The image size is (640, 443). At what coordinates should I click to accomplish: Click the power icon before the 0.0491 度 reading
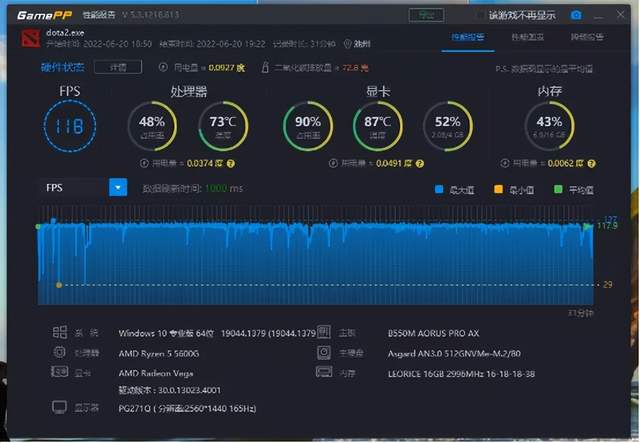pos(333,163)
